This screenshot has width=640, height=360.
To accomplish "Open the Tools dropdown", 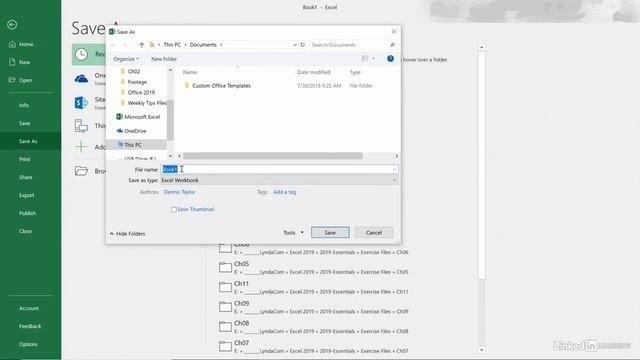I will pyautogui.click(x=293, y=233).
